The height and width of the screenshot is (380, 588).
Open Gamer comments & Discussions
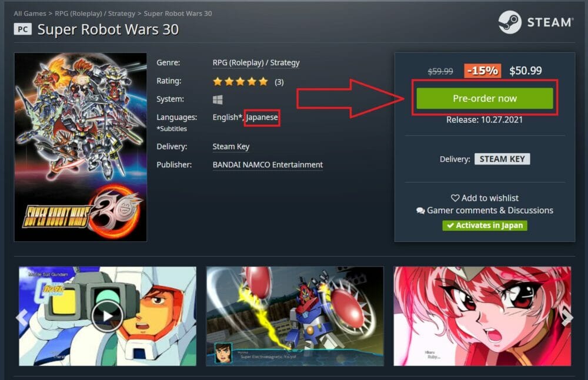tap(490, 211)
